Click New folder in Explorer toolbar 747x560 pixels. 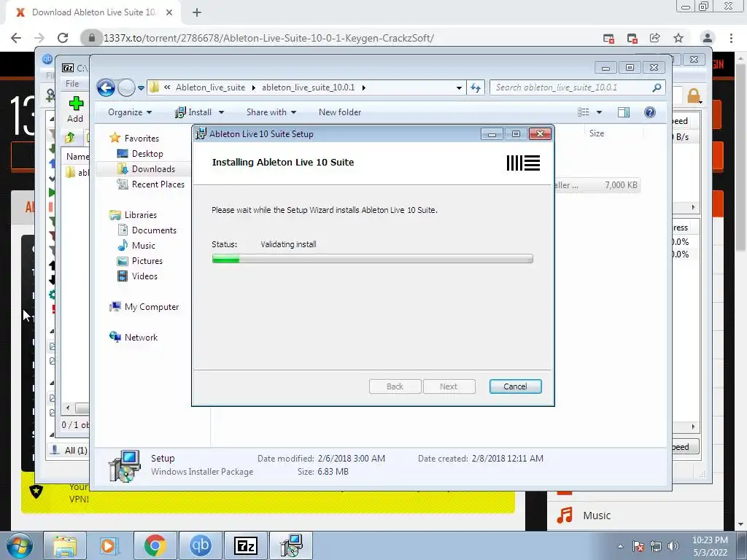340,112
